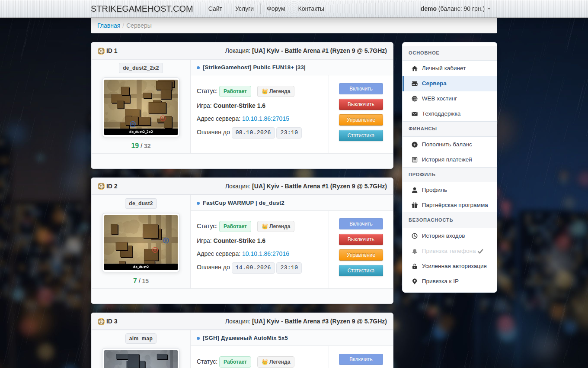Select WEB хостинг in the sidebar

pos(450,99)
